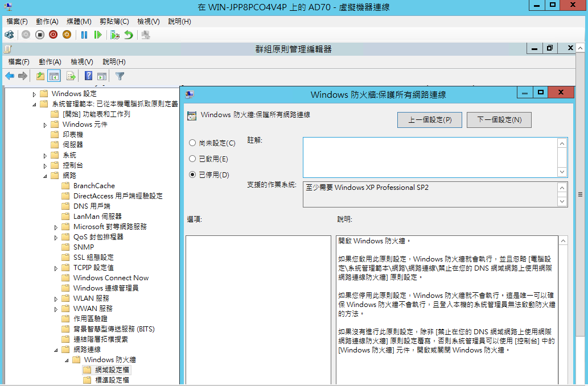Image resolution: width=588 pixels, height=386 pixels.
Task: Expand the TCPIP 設定值 folder
Action: pyautogui.click(x=56, y=268)
